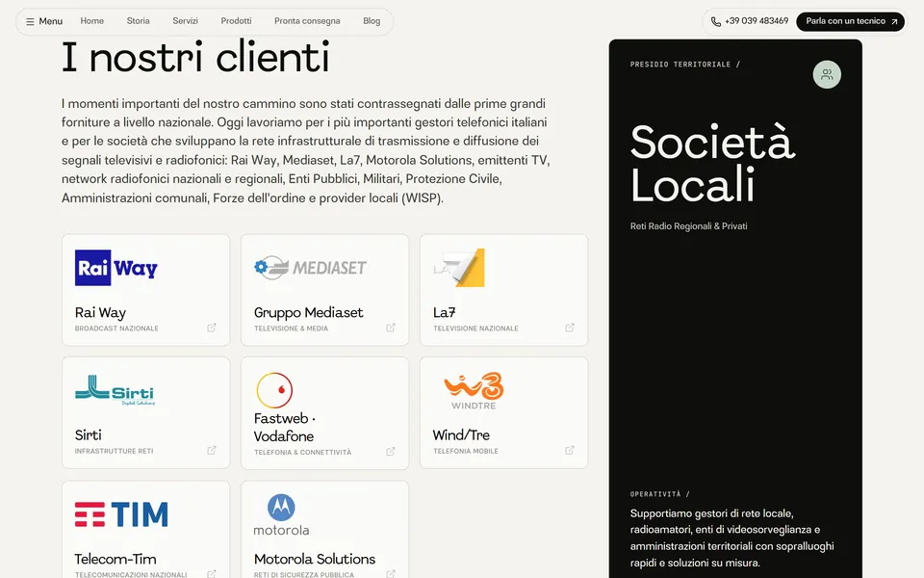Open the Storia nav item
924x578 pixels.
pos(138,20)
